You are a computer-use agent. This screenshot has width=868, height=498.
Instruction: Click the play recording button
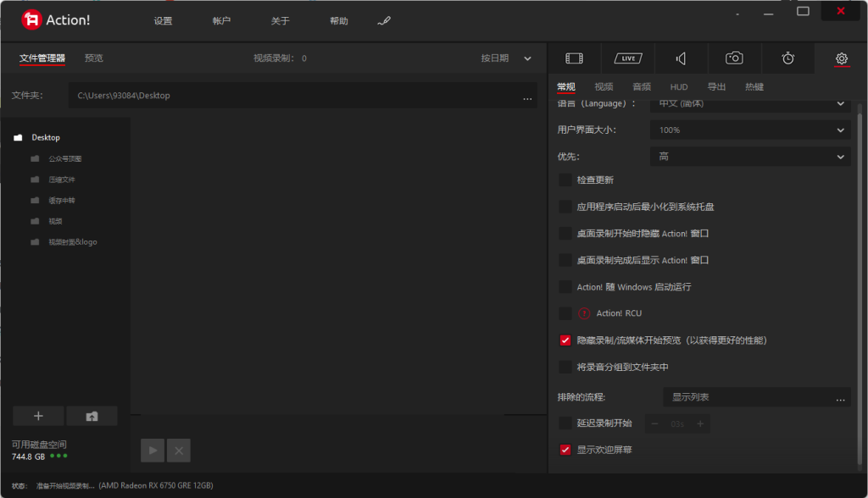coord(153,451)
